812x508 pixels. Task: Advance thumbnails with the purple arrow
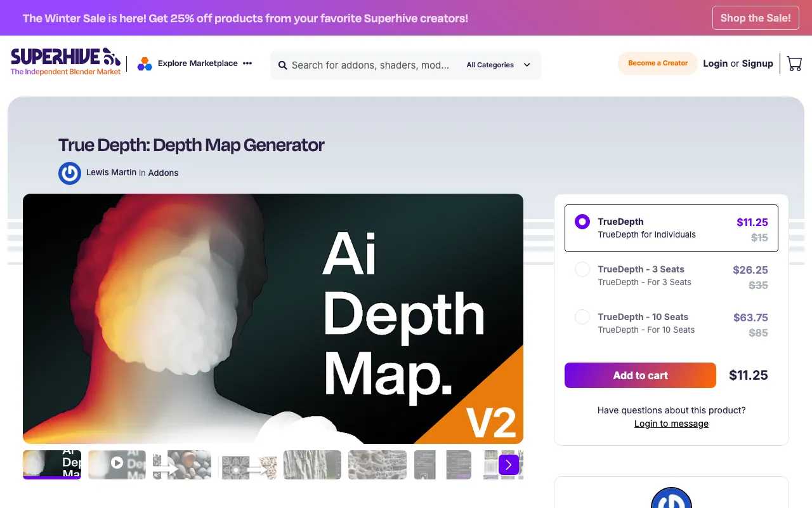point(508,465)
